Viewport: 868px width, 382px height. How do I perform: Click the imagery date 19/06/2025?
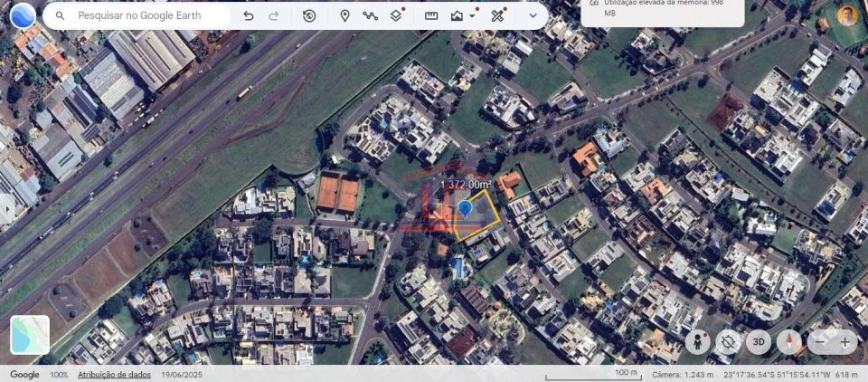pyautogui.click(x=182, y=375)
